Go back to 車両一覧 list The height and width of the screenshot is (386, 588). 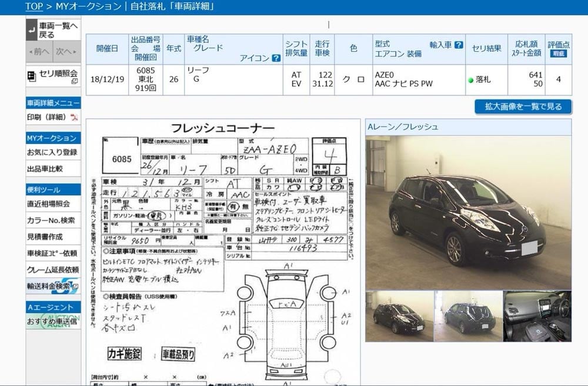click(54, 30)
